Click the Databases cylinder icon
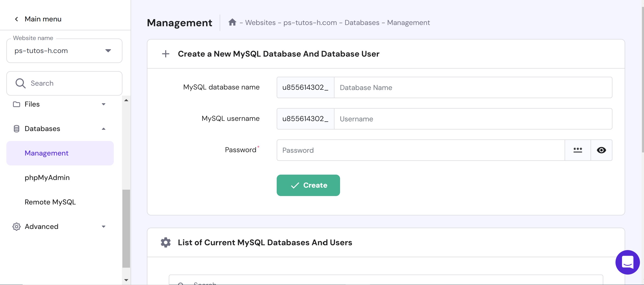 [17, 129]
